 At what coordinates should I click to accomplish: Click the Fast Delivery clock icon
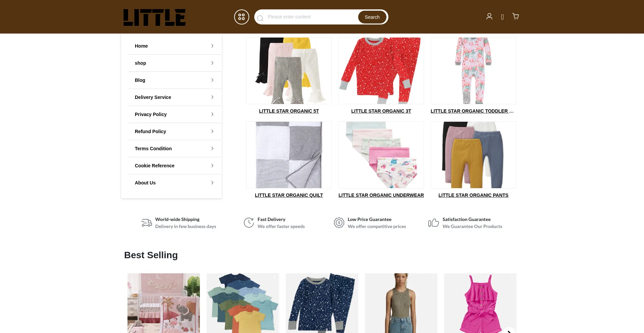(x=249, y=223)
